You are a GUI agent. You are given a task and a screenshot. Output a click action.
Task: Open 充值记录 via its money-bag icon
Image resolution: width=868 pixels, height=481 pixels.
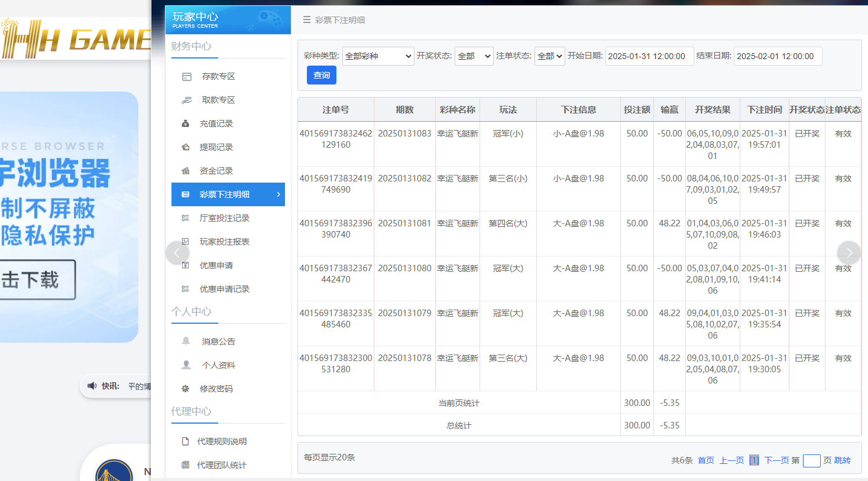[x=186, y=123]
